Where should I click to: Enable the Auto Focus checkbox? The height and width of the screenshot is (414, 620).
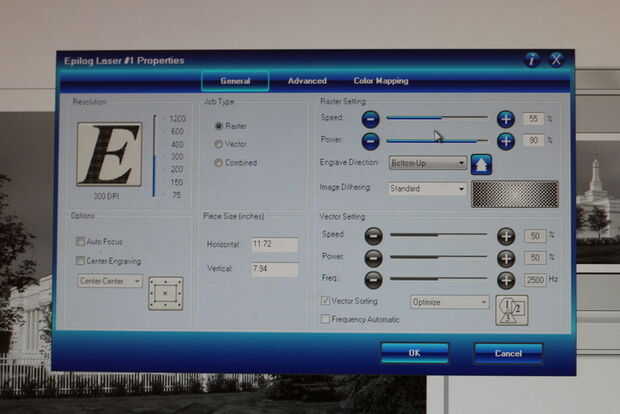tap(80, 242)
